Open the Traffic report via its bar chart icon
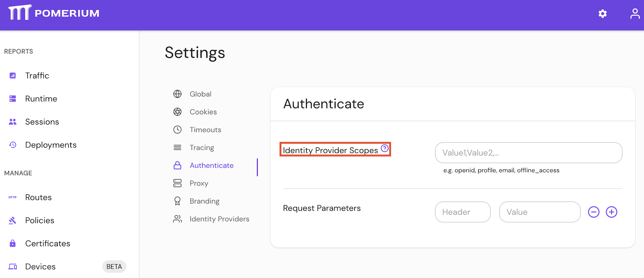644x278 pixels. coord(12,75)
